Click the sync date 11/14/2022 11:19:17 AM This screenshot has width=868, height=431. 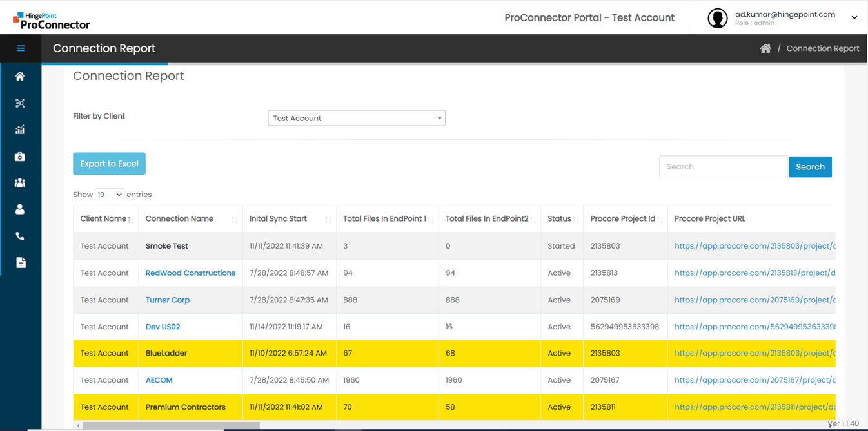[286, 327]
